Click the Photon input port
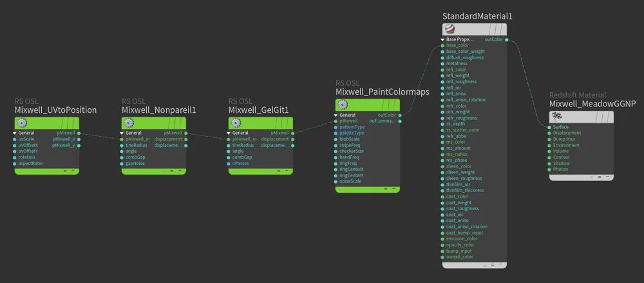The image size is (644, 283). tap(549, 169)
